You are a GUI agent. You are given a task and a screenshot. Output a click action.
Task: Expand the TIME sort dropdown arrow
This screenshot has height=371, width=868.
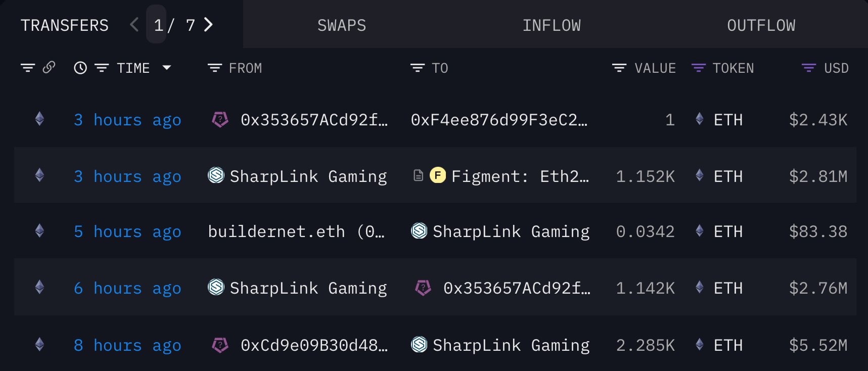(167, 68)
